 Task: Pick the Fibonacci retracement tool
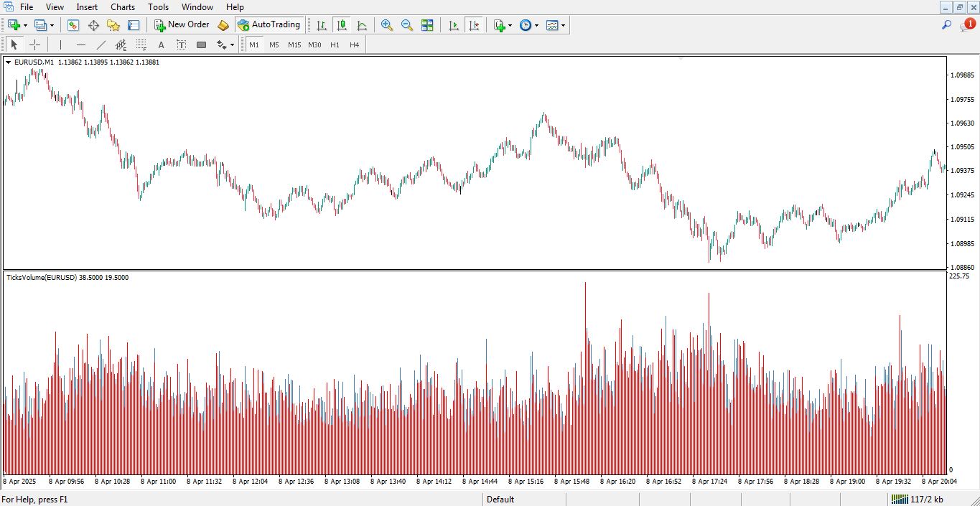click(141, 44)
